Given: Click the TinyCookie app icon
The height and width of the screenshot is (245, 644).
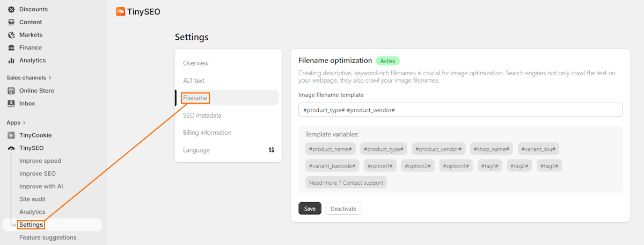Looking at the screenshot, I should coord(11,135).
